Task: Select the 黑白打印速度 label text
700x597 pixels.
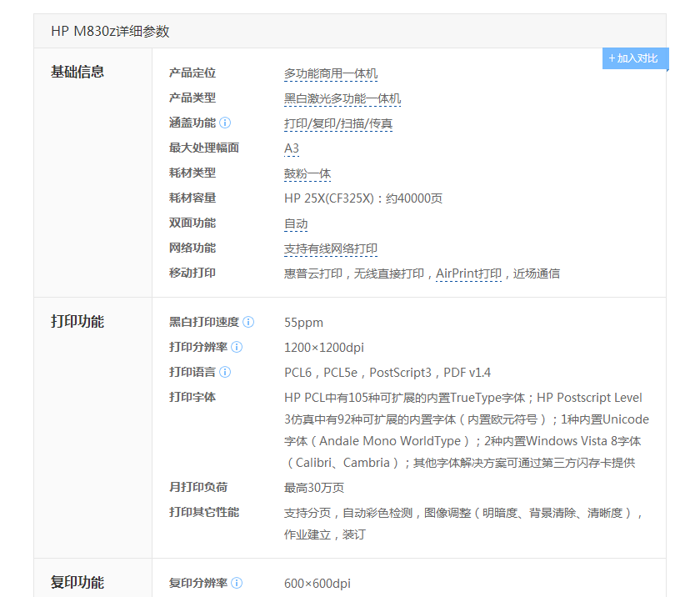Action: pos(204,322)
